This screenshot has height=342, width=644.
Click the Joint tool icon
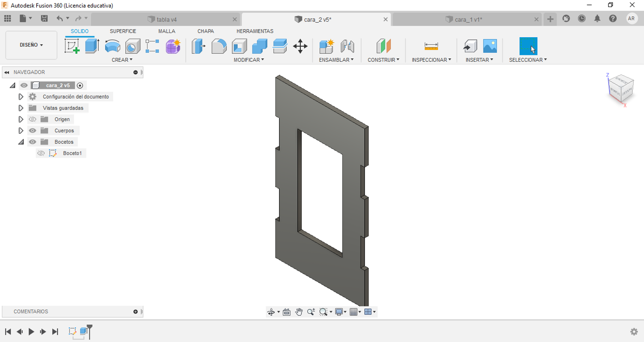(347, 46)
